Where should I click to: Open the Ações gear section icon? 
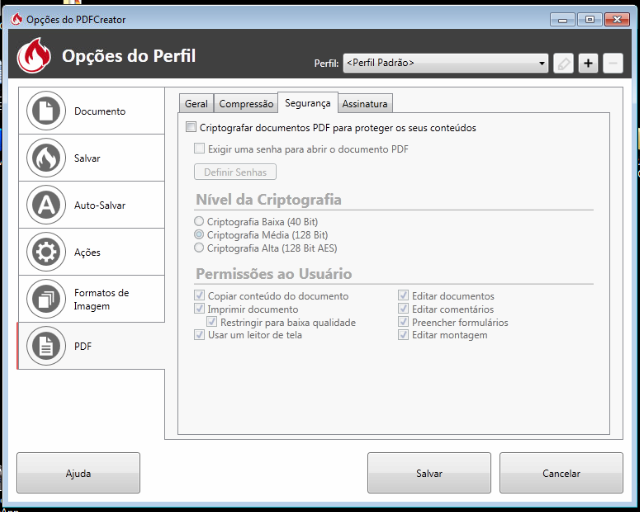(x=46, y=252)
